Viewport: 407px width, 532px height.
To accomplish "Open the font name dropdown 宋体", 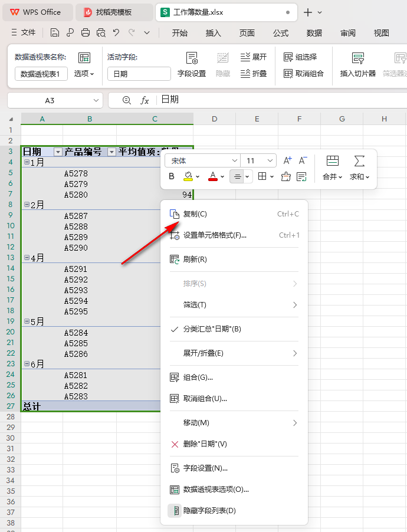I will point(235,160).
